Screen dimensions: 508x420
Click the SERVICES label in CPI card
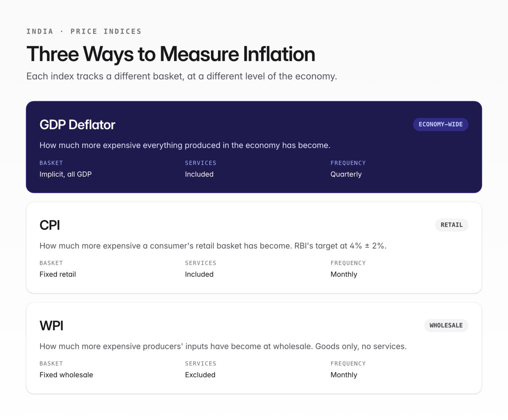point(200,263)
